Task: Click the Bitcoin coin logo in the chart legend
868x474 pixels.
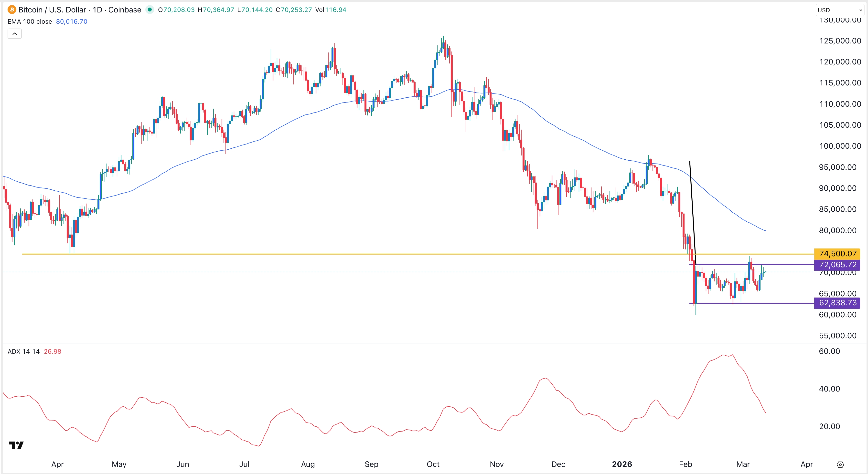Action: 12,10
